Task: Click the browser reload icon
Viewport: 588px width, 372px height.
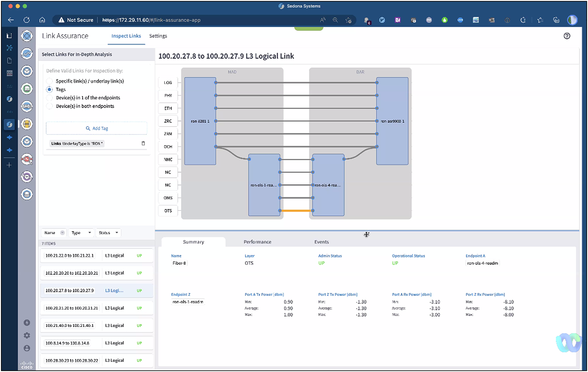Action: (x=26, y=20)
